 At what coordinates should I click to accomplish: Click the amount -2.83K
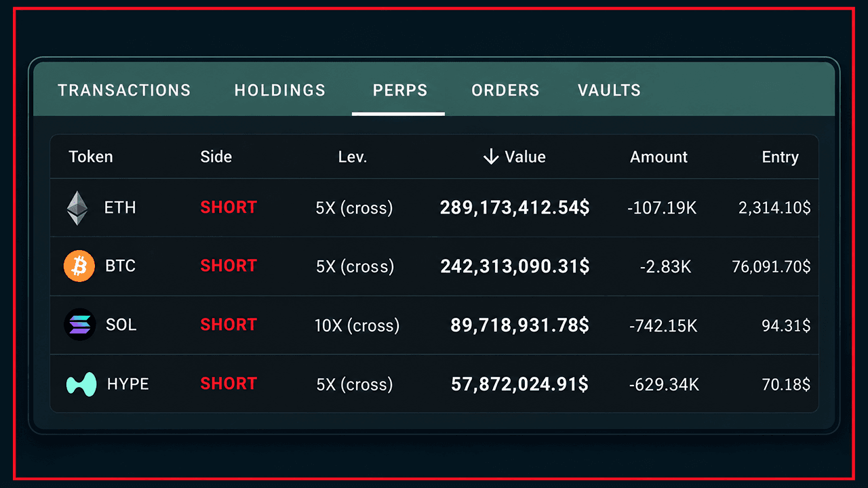click(x=666, y=267)
